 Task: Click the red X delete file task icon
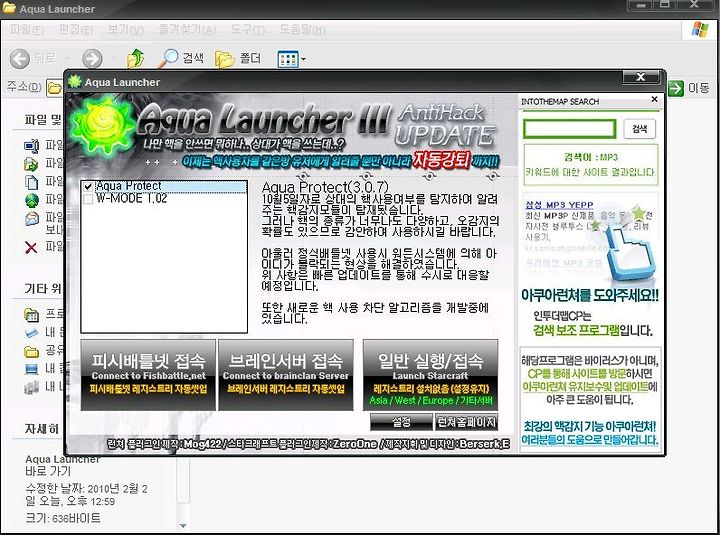[x=31, y=248]
